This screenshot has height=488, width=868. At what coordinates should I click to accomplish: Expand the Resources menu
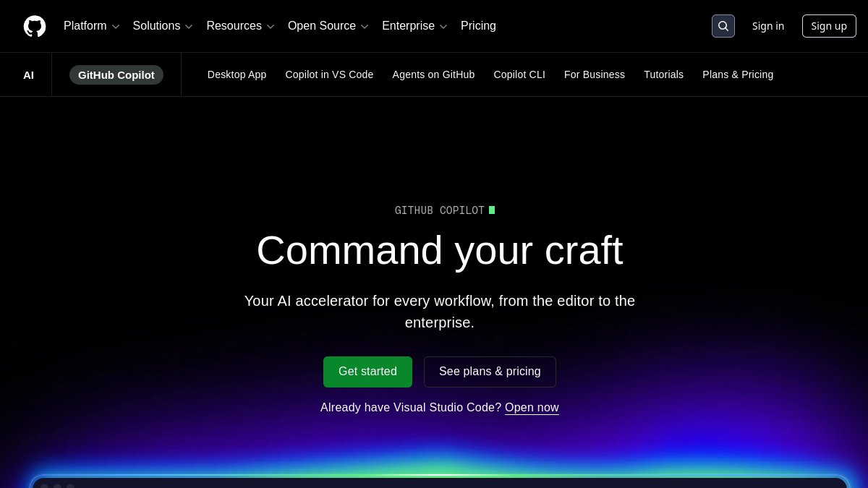click(x=240, y=26)
